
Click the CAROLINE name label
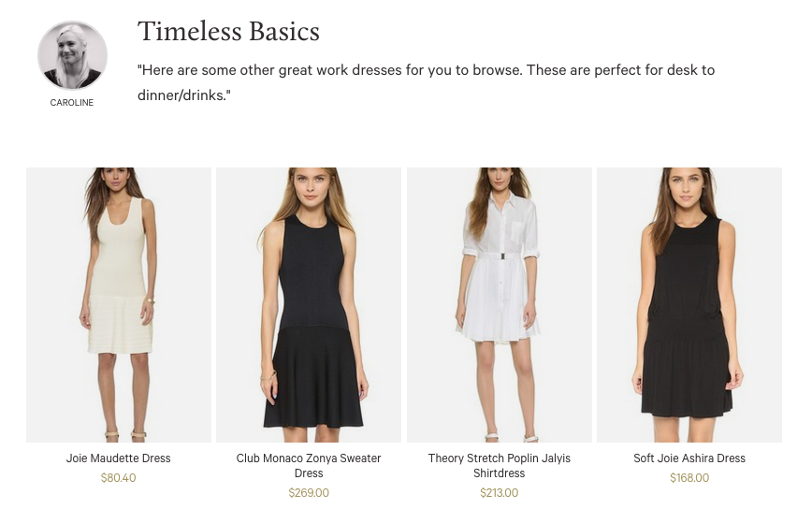pos(72,103)
